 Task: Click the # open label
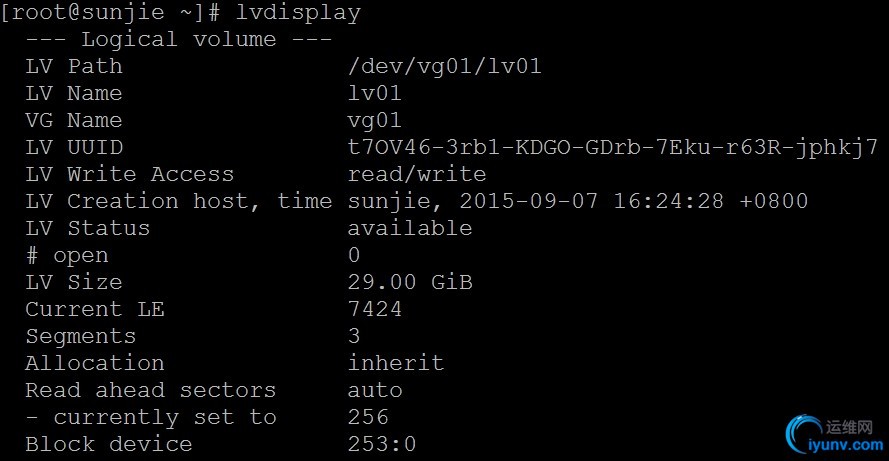(x=67, y=256)
